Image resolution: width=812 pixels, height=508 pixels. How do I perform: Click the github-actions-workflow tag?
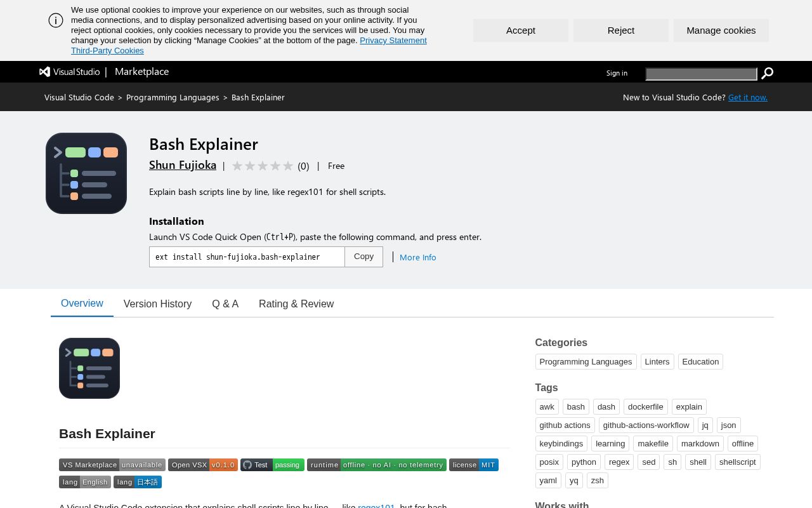(646, 425)
